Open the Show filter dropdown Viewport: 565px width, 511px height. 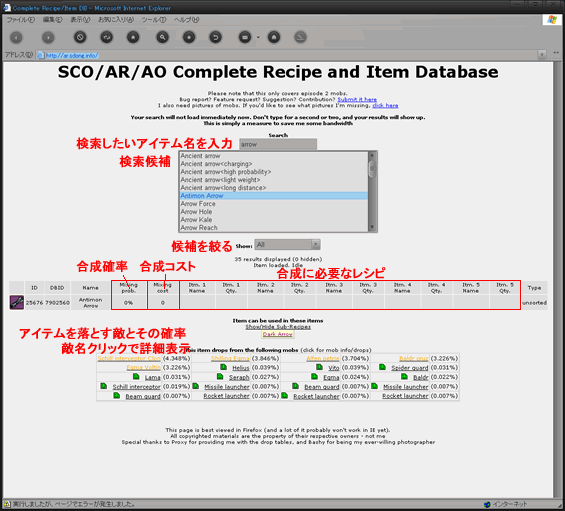pos(287,245)
